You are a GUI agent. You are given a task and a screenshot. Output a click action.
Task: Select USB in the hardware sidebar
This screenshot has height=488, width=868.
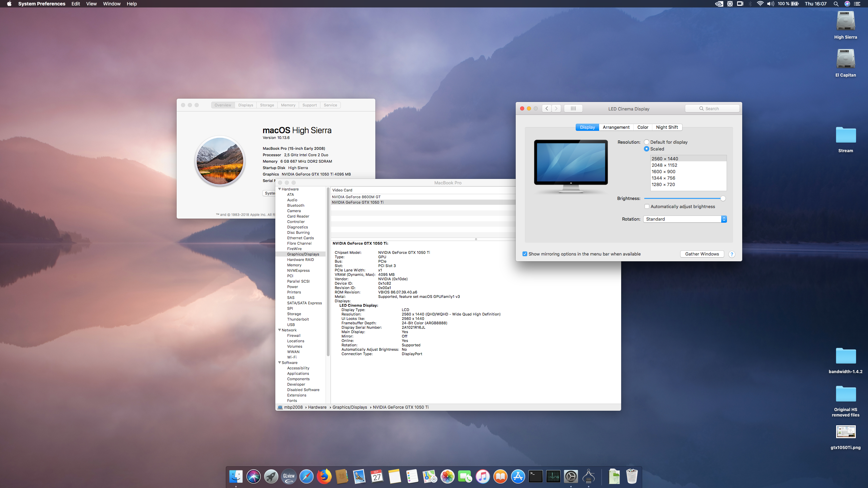coord(291,325)
